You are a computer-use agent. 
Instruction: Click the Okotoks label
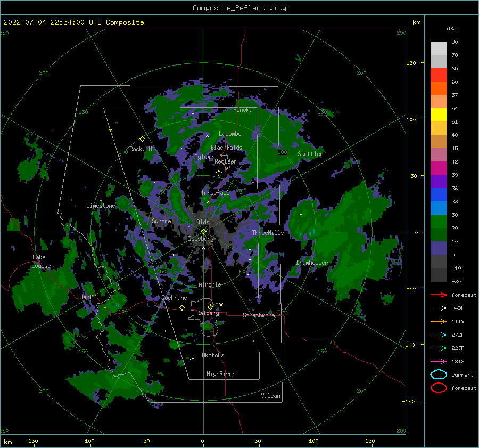(x=213, y=355)
